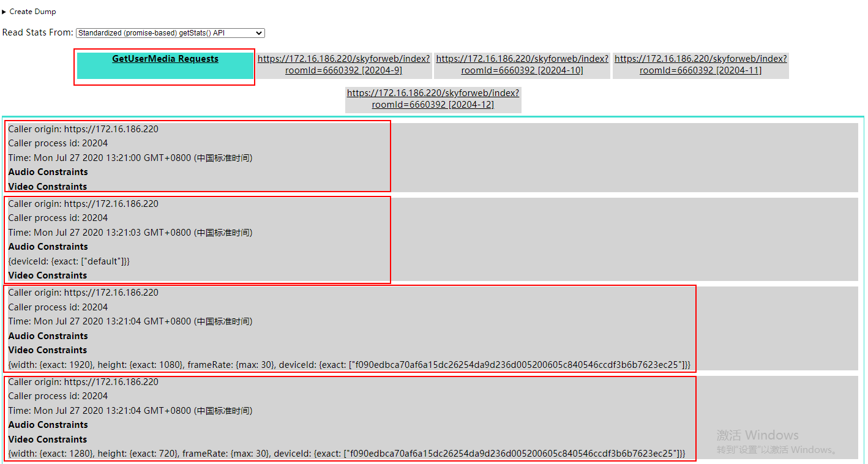Viewport: 868px width, 464px height.
Task: Select the request with deviceId exact default
Action: click(197, 239)
